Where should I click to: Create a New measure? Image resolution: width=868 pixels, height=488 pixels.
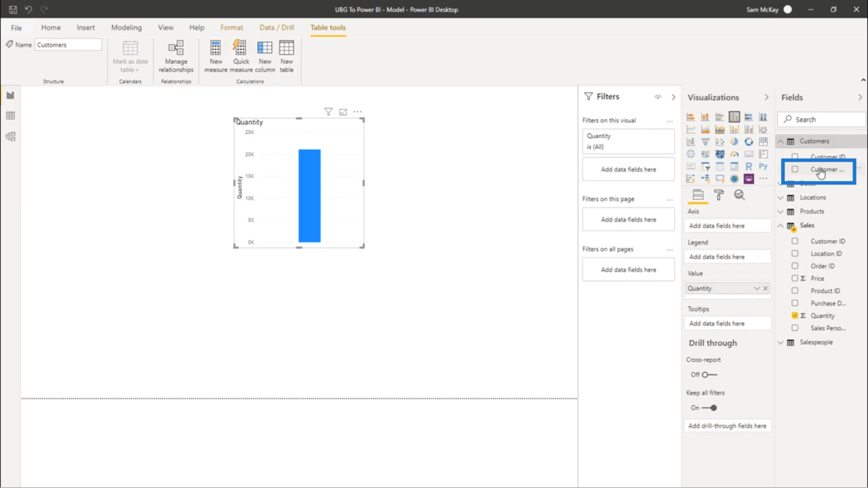point(216,56)
